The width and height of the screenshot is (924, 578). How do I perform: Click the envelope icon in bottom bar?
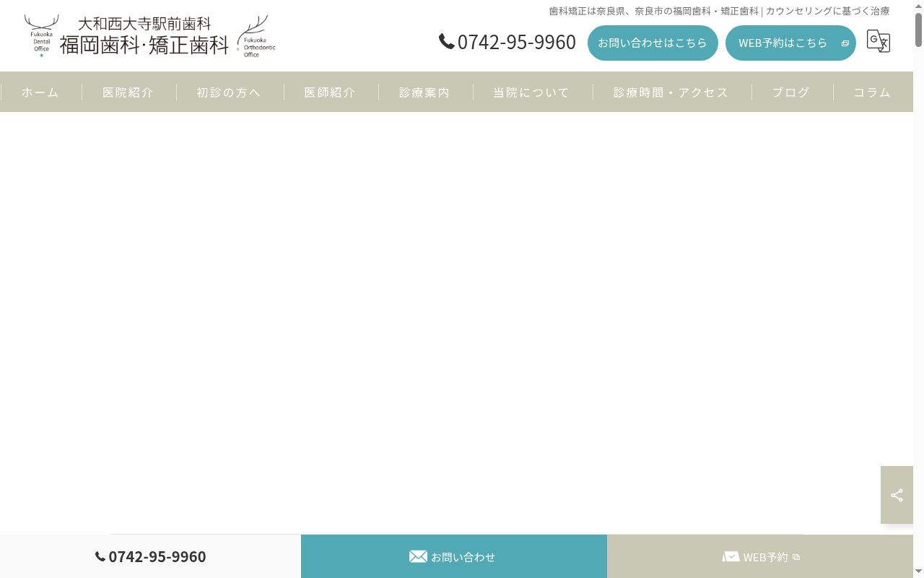[418, 556]
